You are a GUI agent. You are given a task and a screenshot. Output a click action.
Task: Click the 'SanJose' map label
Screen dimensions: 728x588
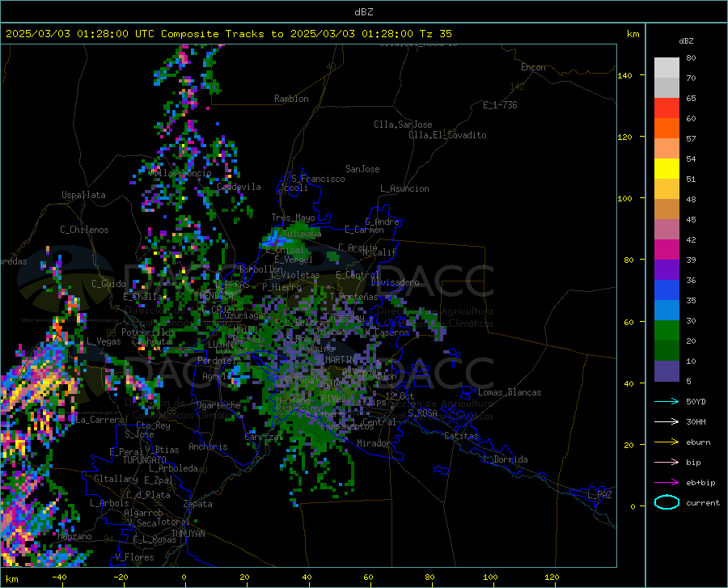(362, 169)
